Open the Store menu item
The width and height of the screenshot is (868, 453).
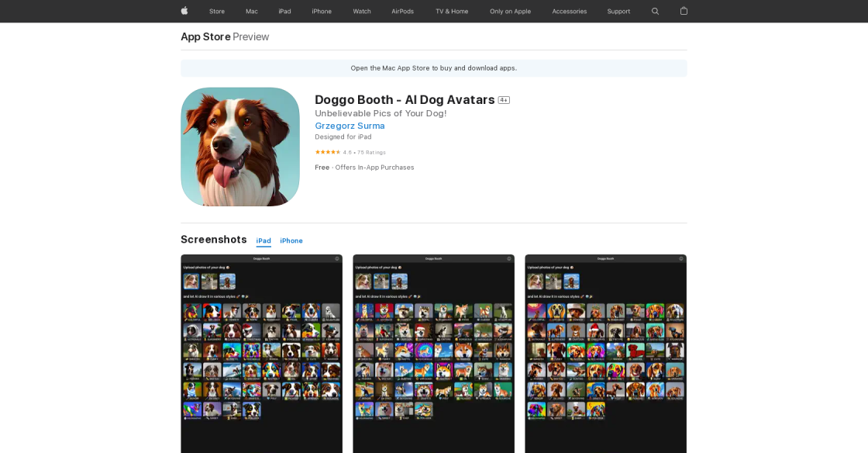pyautogui.click(x=217, y=11)
